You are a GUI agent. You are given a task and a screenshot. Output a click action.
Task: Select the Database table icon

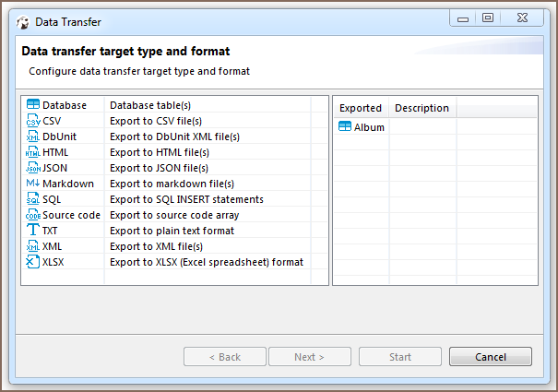tap(33, 104)
